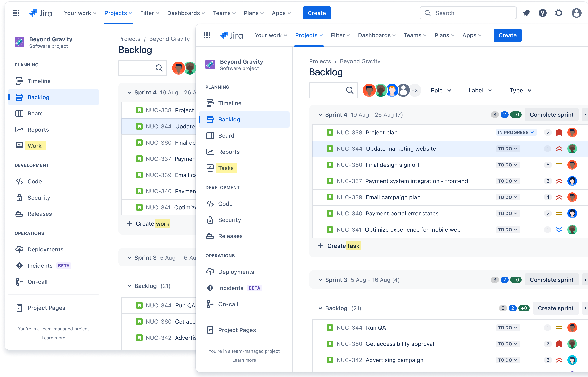
Task: Open the notifications bell icon
Action: pos(527,13)
